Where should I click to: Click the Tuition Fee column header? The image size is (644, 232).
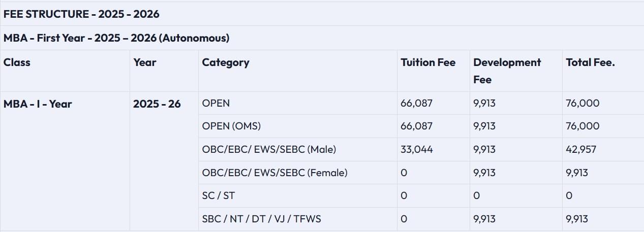pyautogui.click(x=428, y=62)
